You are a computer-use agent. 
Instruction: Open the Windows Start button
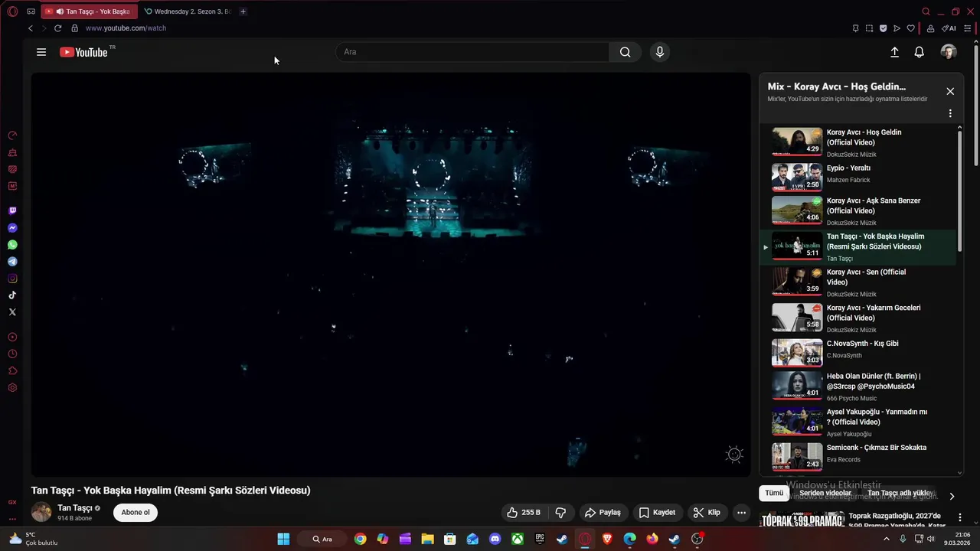(x=283, y=539)
